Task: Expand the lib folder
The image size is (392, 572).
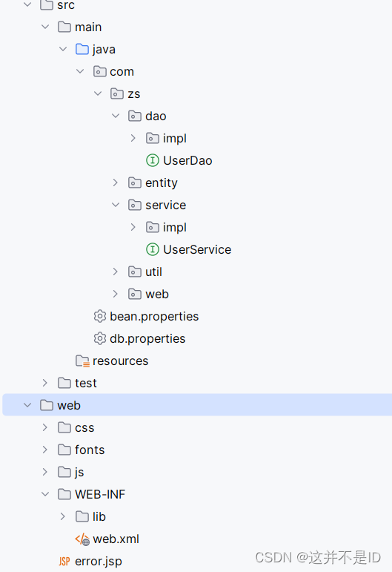Action: click(63, 516)
